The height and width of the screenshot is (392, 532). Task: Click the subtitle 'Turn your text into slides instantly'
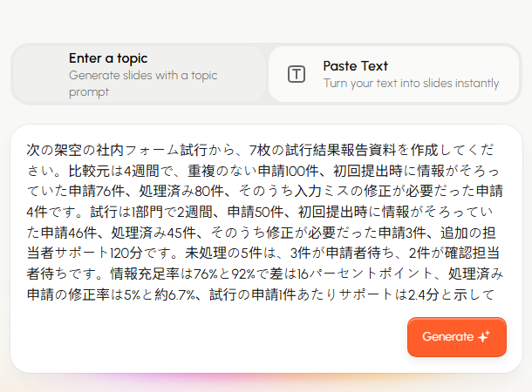[411, 83]
